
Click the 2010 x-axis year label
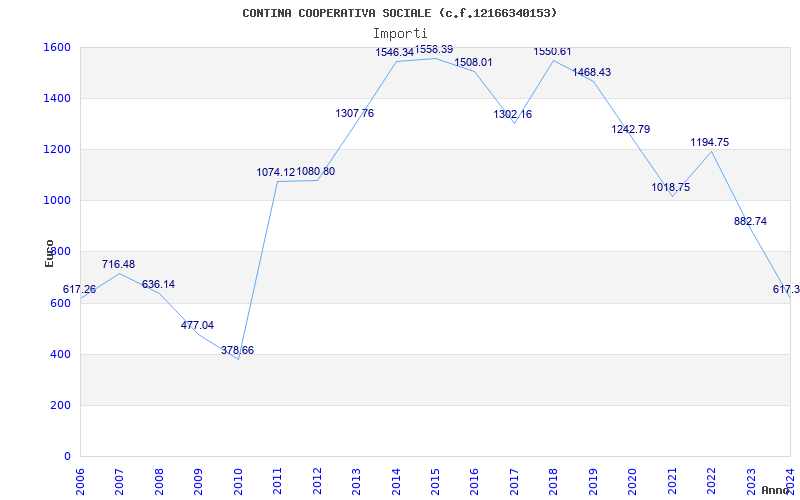(238, 482)
